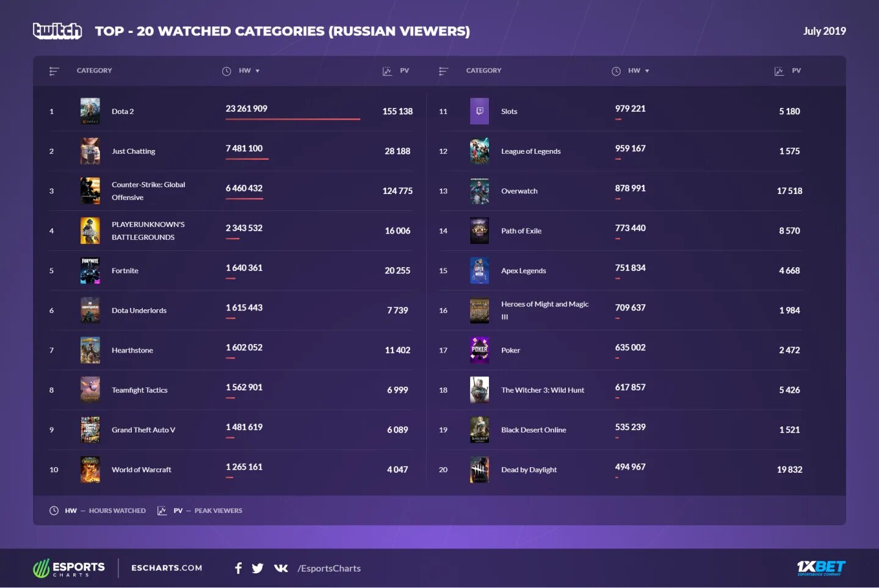The image size is (879, 588).
Task: Click the right table's HW column header
Action: (634, 71)
